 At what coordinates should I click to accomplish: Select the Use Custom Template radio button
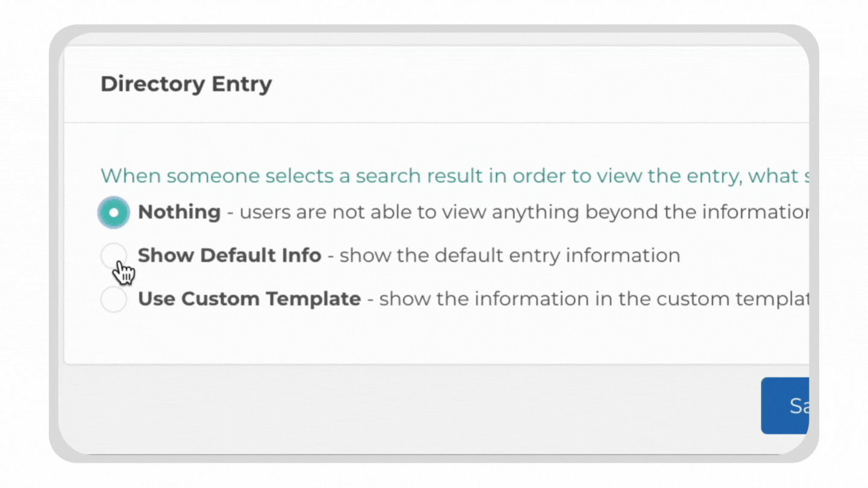pyautogui.click(x=114, y=299)
